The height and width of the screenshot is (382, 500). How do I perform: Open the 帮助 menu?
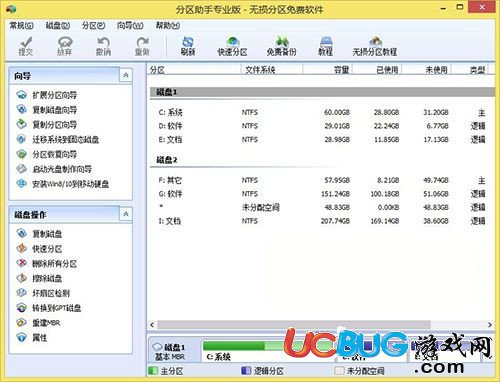click(x=168, y=25)
